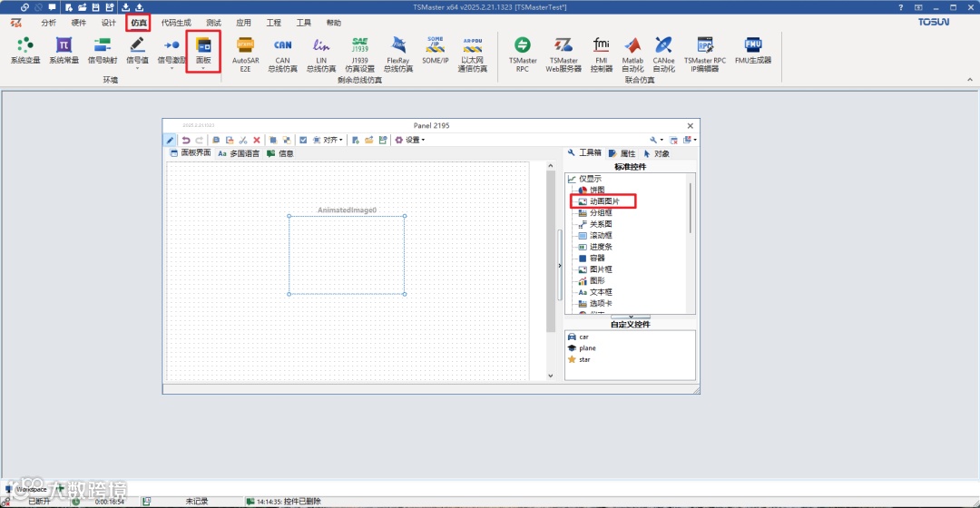The width and height of the screenshot is (980, 508).
Task: Open 信号映射 signal mapping tool
Action: point(102,51)
